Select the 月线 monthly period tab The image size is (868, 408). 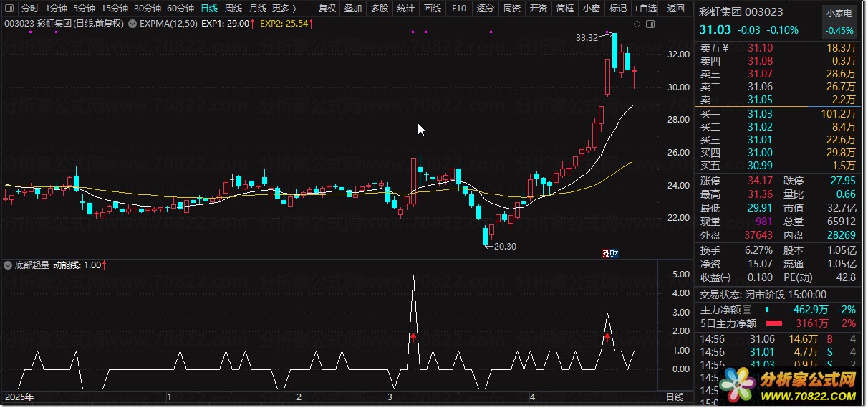tap(258, 9)
